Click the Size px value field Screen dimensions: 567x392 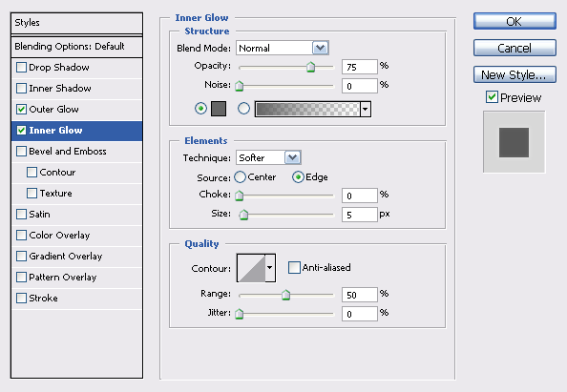point(360,215)
